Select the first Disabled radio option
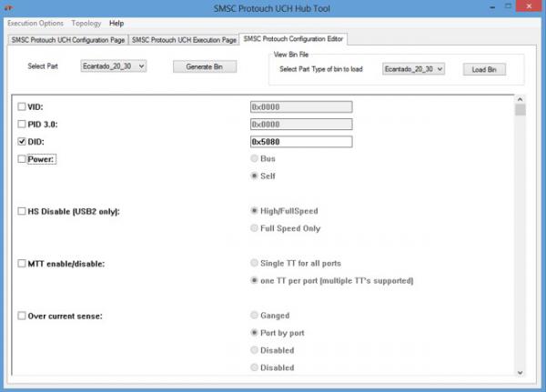 [254, 350]
